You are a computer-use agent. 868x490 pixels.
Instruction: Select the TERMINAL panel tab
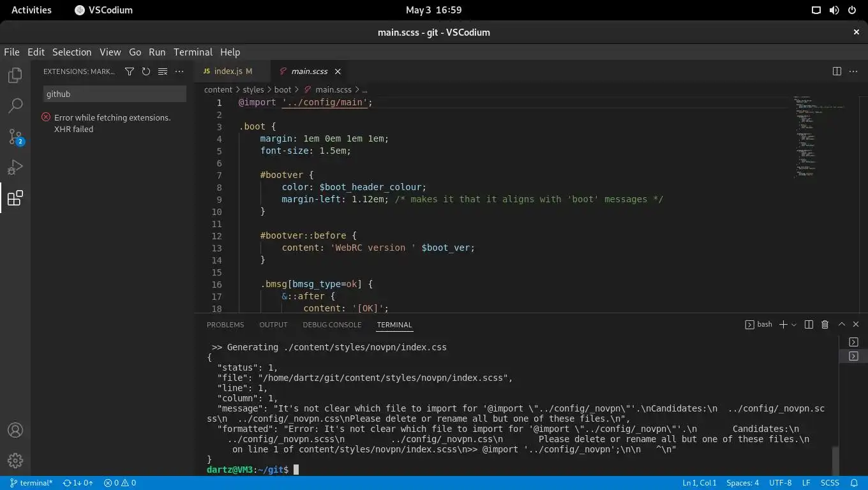(x=394, y=325)
